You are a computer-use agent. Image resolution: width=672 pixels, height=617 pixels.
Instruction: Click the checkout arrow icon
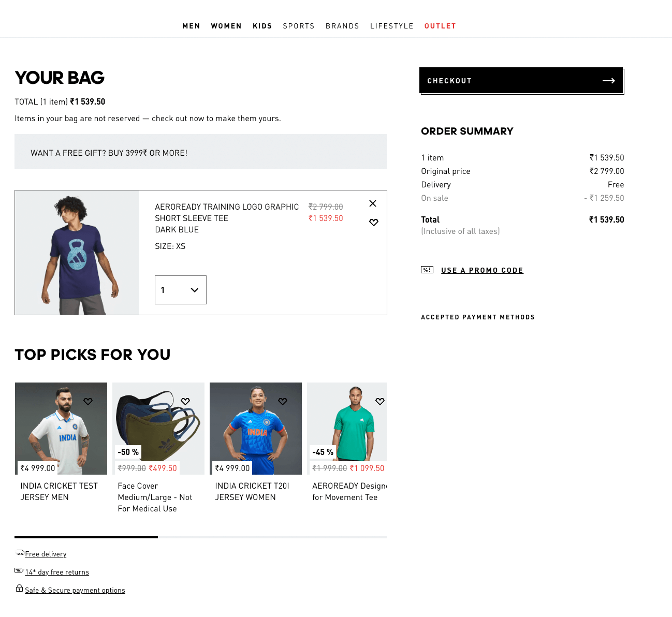(x=609, y=81)
